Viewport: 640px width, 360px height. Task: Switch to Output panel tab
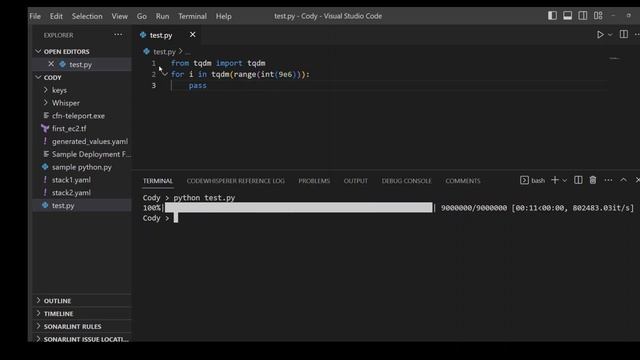[x=356, y=181]
